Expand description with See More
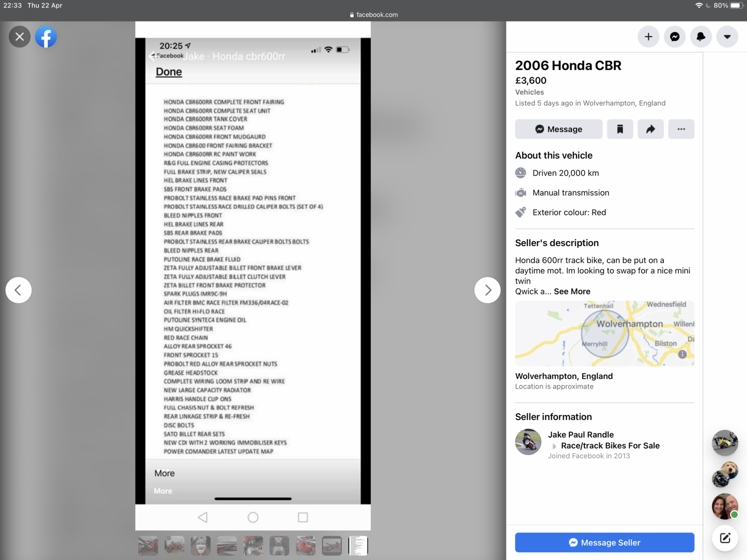Viewport: 747px width, 560px height. tap(572, 291)
